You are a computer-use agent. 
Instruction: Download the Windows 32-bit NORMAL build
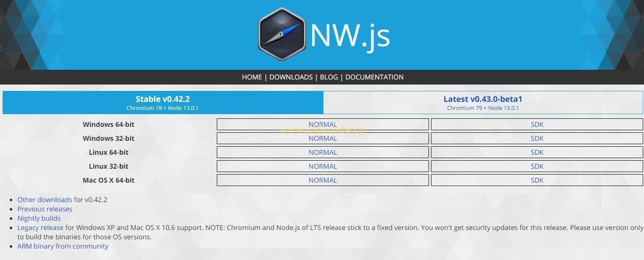(323, 138)
